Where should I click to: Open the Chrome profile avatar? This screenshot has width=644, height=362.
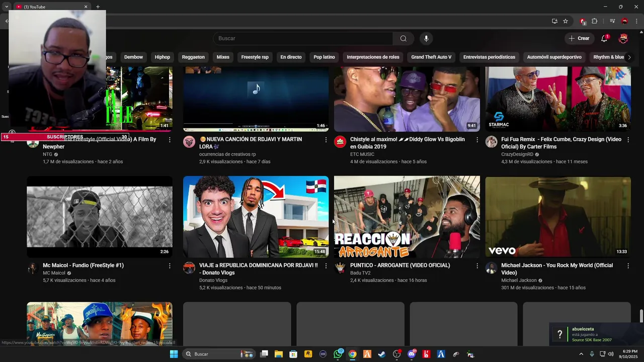pyautogui.click(x=624, y=21)
